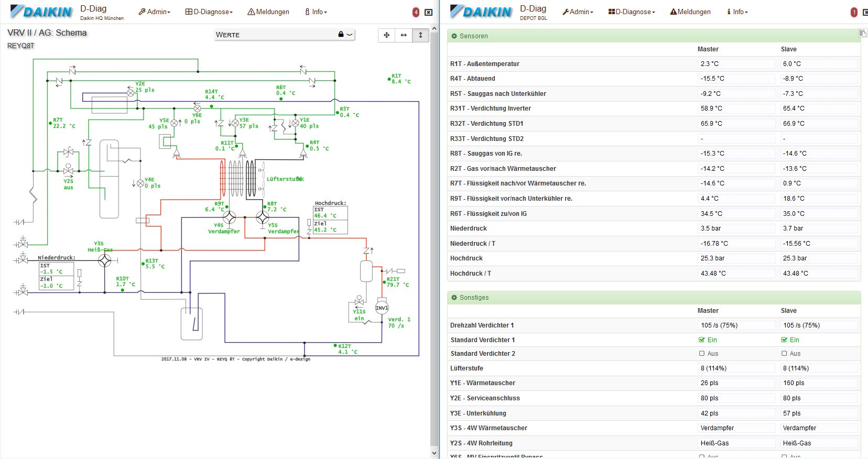
Task: Expand the left pane Admin menu
Action: pos(155,12)
